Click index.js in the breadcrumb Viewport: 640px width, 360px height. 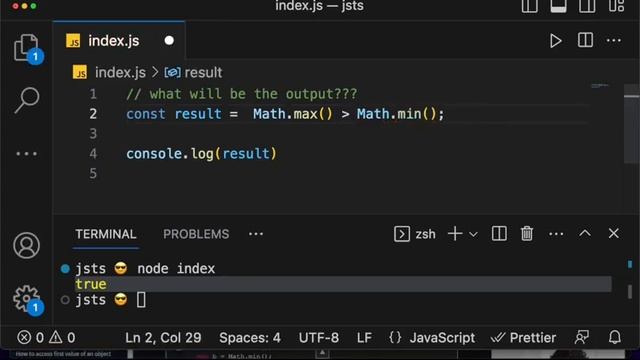[x=120, y=73]
